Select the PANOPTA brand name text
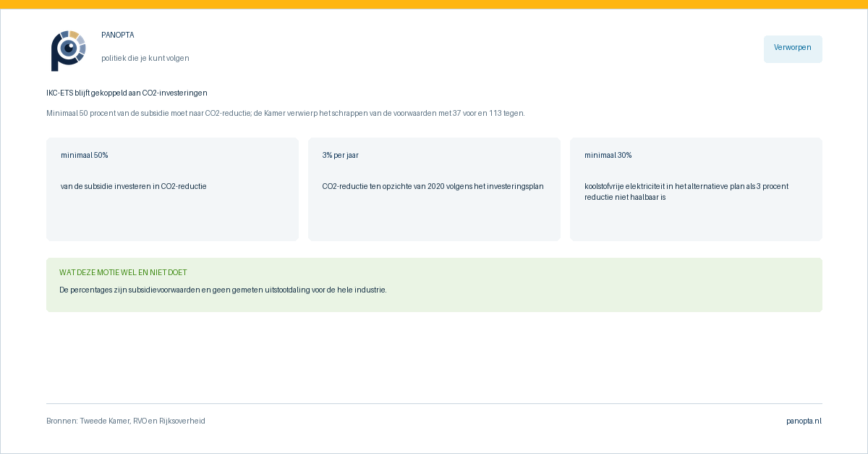 pos(118,35)
